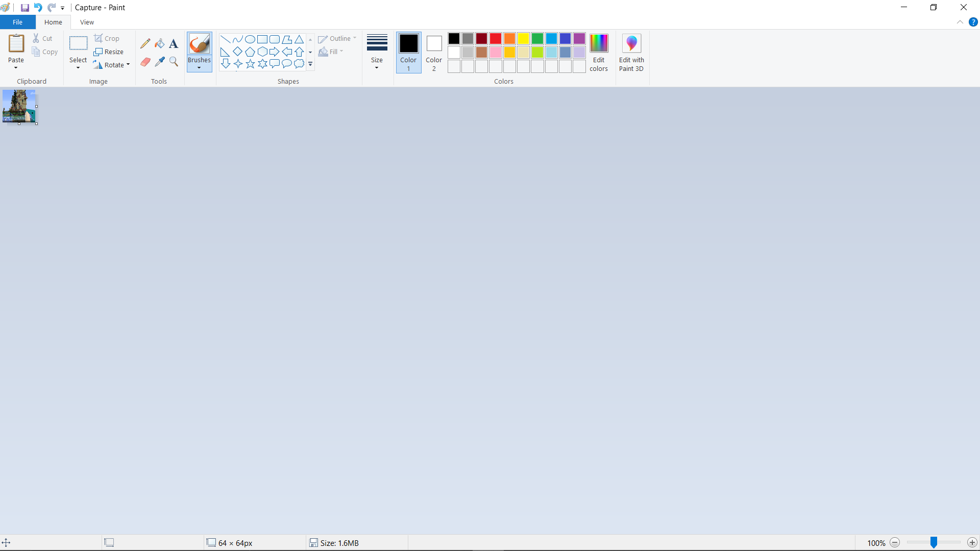Choose the oval shape
Screen dimensions: 980x551
[250, 39]
